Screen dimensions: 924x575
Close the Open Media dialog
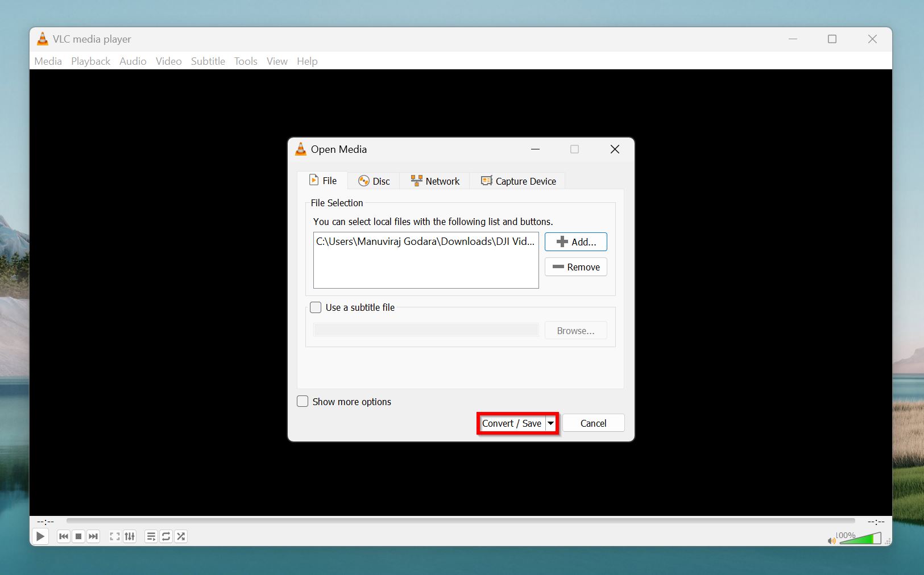point(615,149)
